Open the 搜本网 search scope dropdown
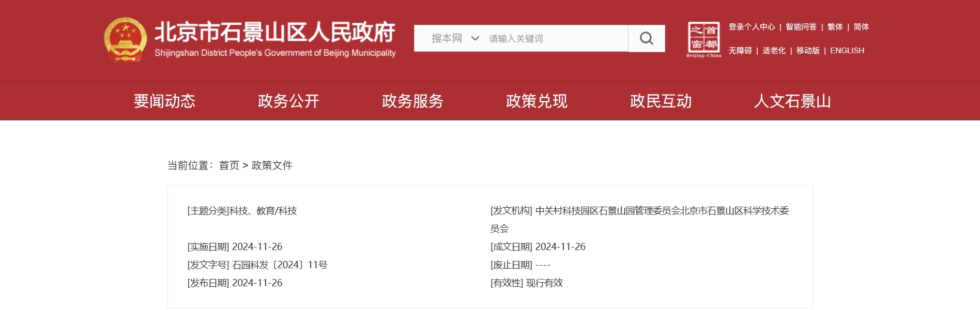 (447, 39)
